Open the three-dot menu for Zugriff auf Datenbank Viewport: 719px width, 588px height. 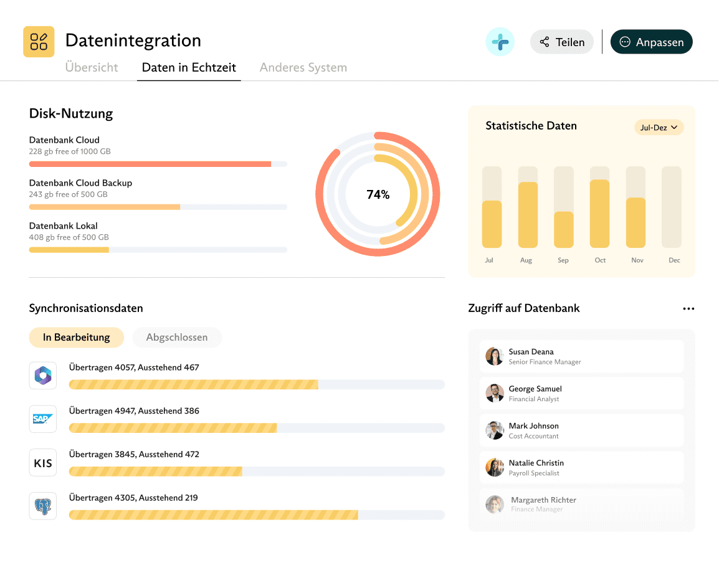[x=688, y=308]
